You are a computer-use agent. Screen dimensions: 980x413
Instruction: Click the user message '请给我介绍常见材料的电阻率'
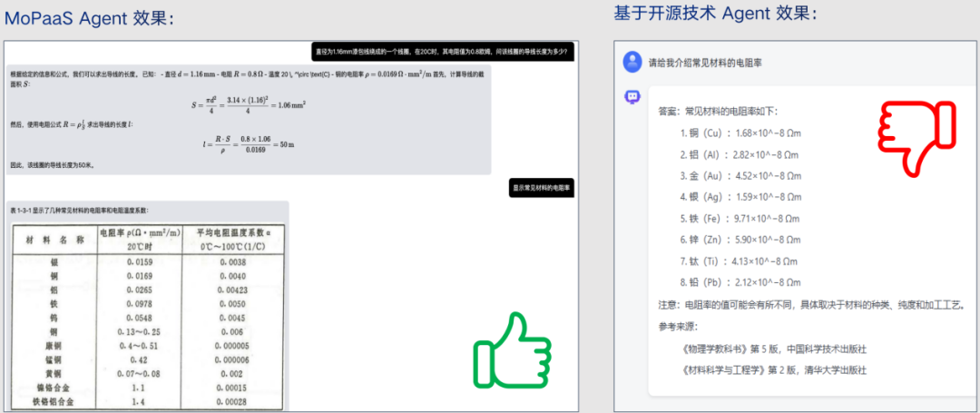(x=705, y=63)
